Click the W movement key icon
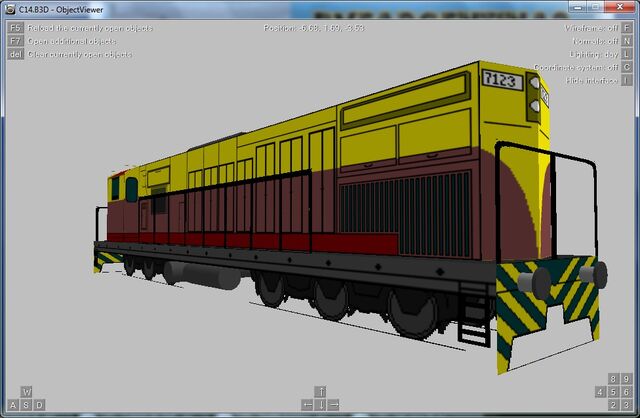640x418 pixels. coord(26,392)
